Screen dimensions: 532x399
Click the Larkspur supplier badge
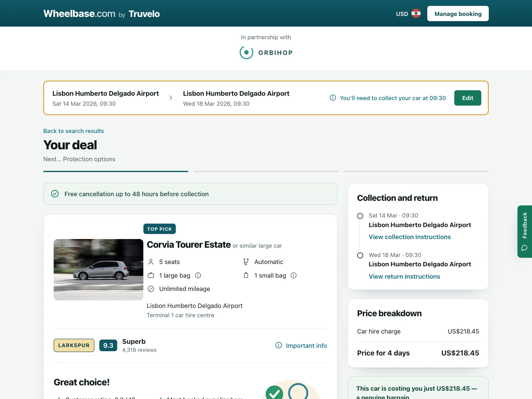(74, 345)
